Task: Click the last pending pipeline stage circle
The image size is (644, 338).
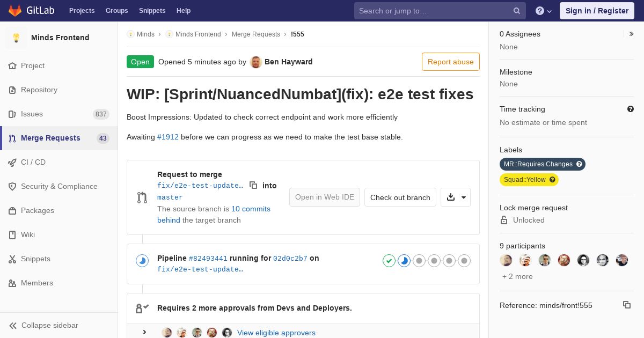Action: (464, 261)
